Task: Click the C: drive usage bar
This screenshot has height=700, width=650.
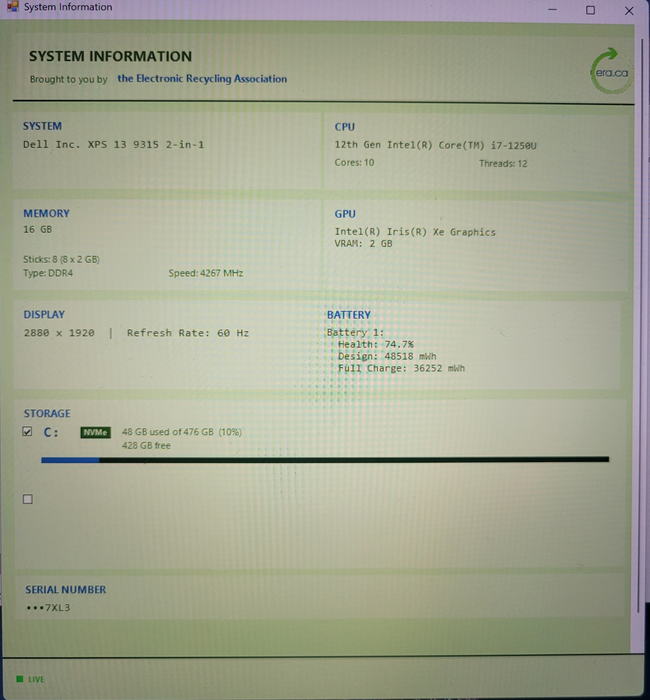Action: point(325,459)
